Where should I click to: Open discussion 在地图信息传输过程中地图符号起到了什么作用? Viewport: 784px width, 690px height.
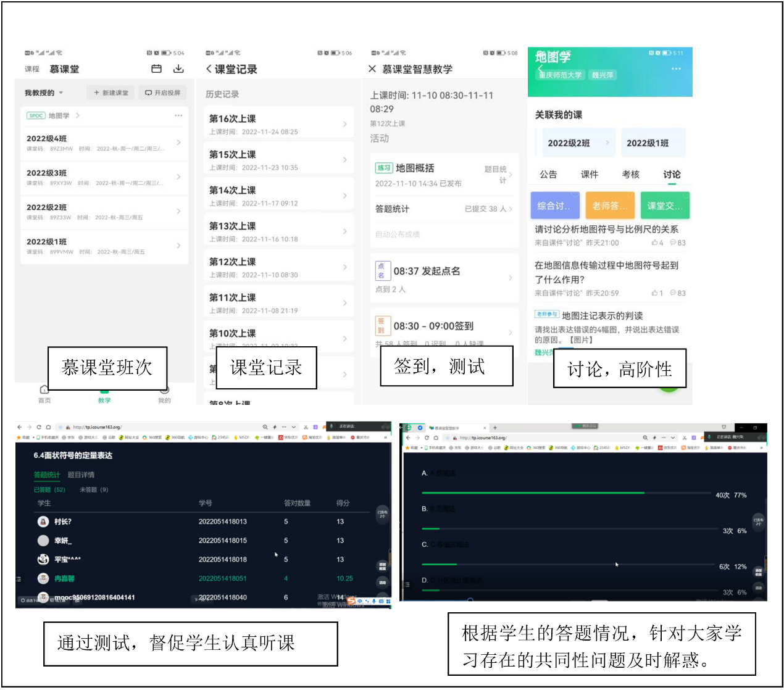tap(610, 278)
